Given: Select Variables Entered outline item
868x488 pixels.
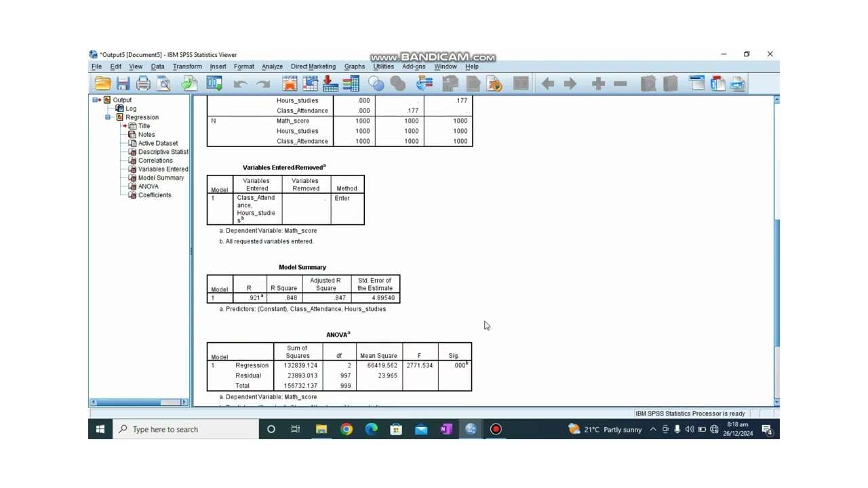Looking at the screenshot, I should point(163,169).
